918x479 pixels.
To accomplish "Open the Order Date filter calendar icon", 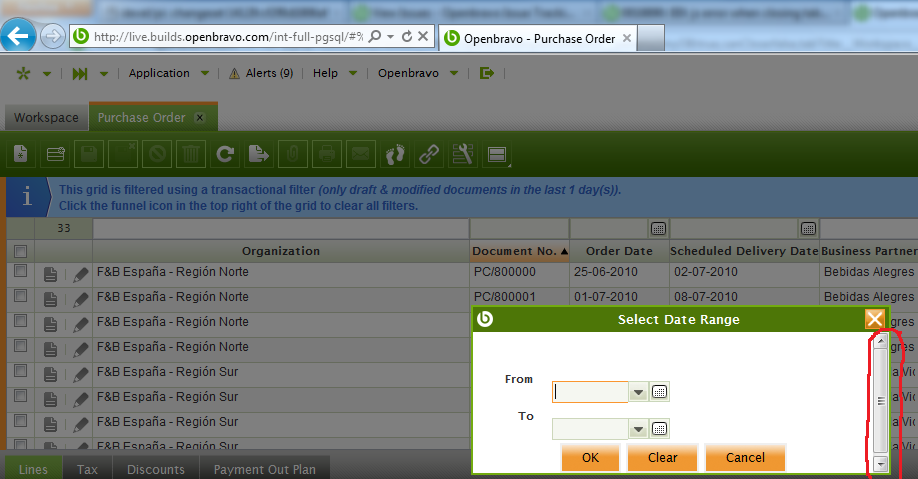I will click(658, 228).
